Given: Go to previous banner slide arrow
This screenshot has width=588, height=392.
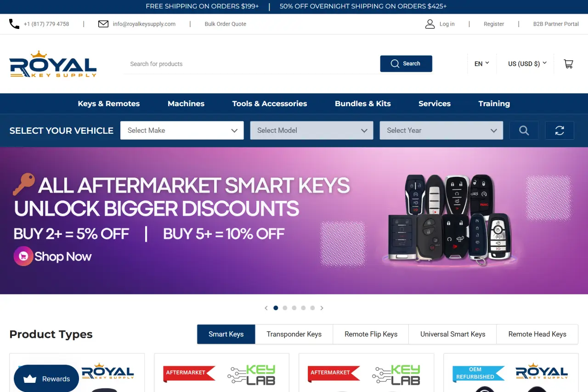Looking at the screenshot, I should pos(266,308).
